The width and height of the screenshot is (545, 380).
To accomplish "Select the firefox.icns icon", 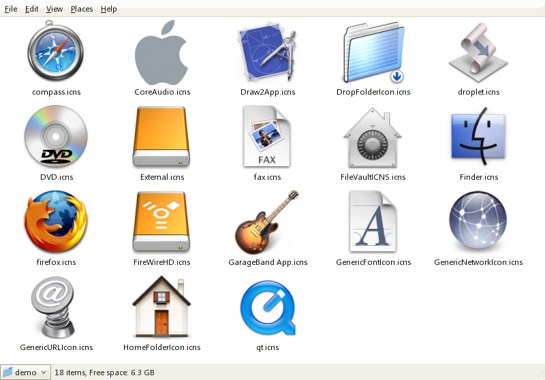I will pos(56,221).
